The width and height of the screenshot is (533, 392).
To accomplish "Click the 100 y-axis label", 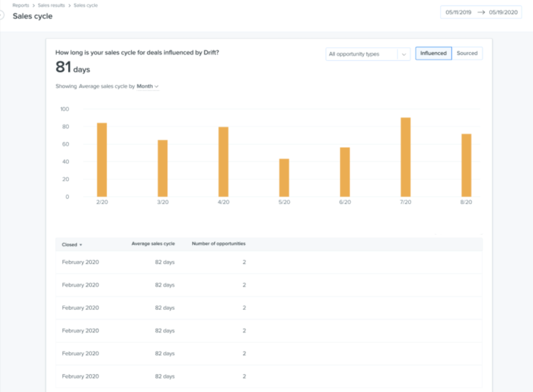I will tap(64, 109).
